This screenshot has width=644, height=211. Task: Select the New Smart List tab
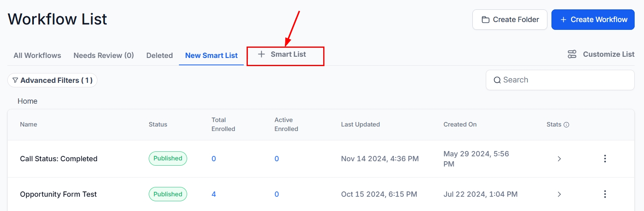tap(211, 56)
